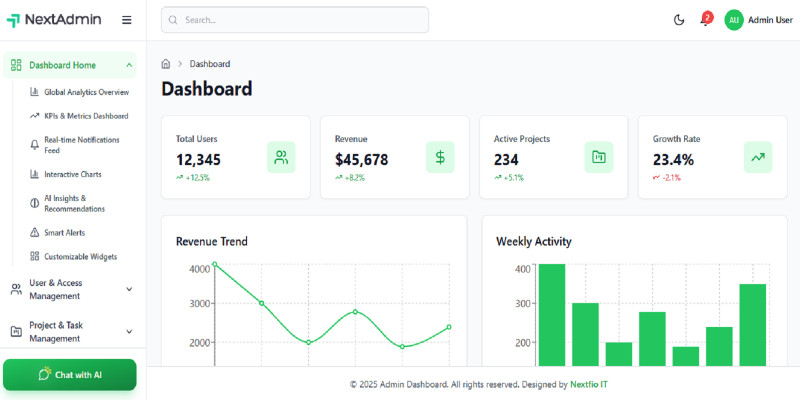Viewport: 800px width, 400px height.
Task: Click the home icon in breadcrumb
Action: click(166, 64)
